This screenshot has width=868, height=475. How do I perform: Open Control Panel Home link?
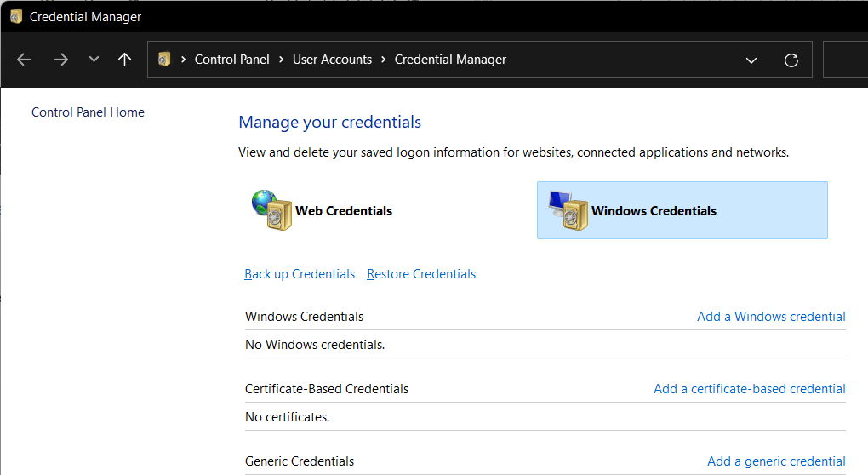[88, 112]
